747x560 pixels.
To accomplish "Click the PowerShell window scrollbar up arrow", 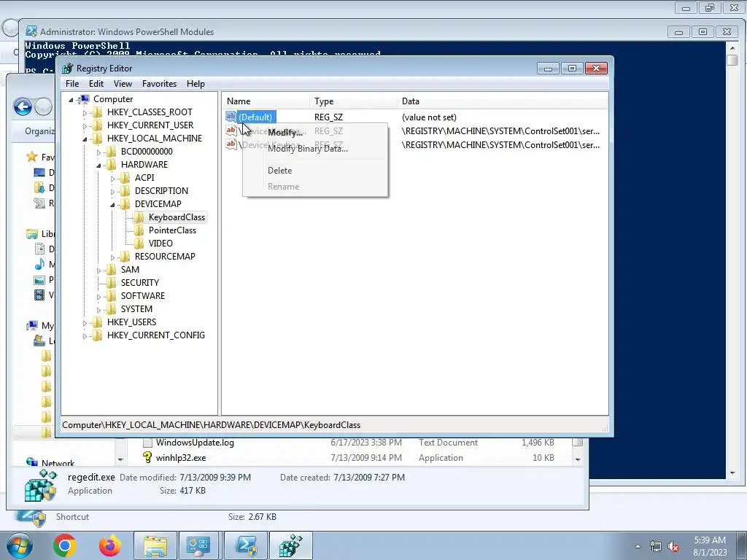I will [732, 47].
